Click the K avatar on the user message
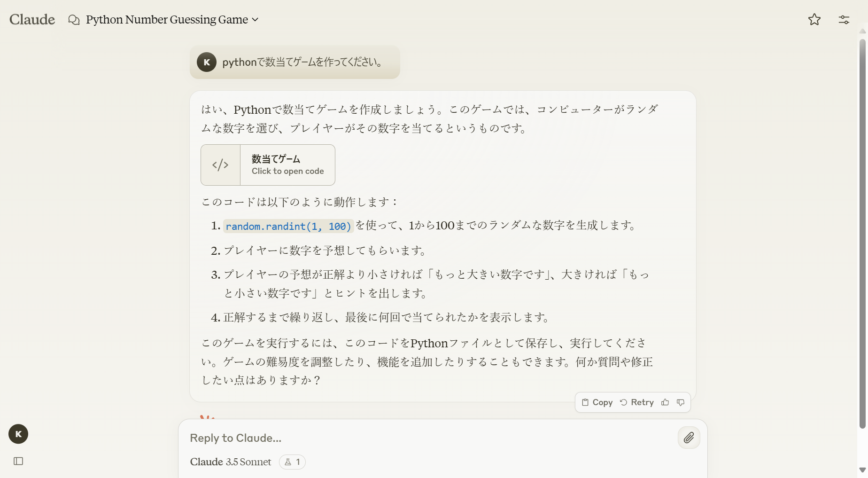The height and width of the screenshot is (478, 868). point(207,62)
